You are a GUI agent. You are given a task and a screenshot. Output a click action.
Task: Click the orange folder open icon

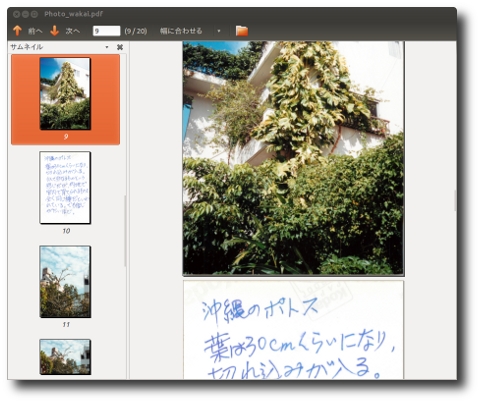tap(242, 31)
